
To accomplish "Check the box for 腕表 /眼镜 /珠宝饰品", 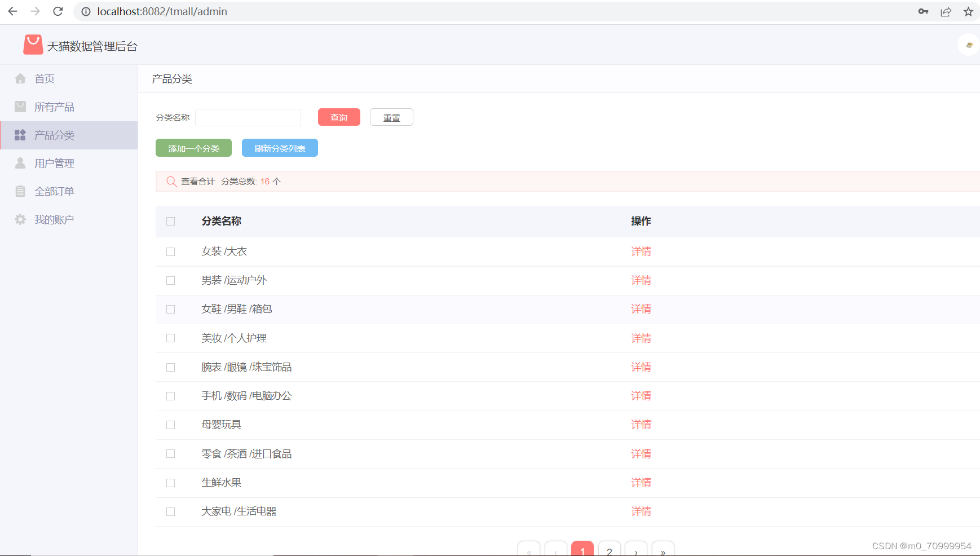I will tap(171, 368).
